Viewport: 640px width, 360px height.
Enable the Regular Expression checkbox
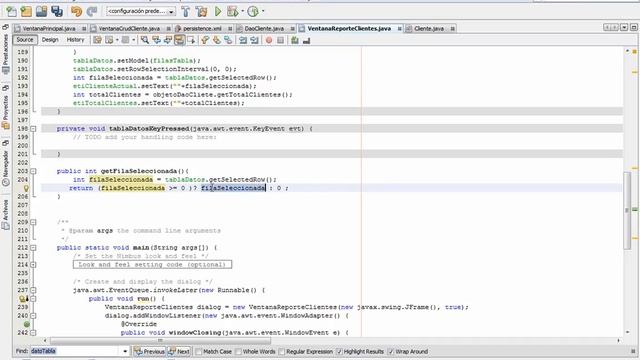pos(281,351)
